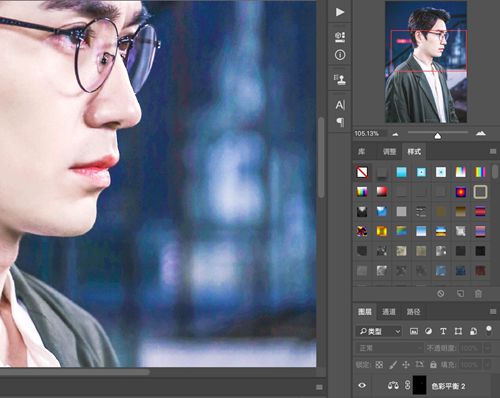
Task: Filter layers by type (T) icon
Action: point(443,331)
